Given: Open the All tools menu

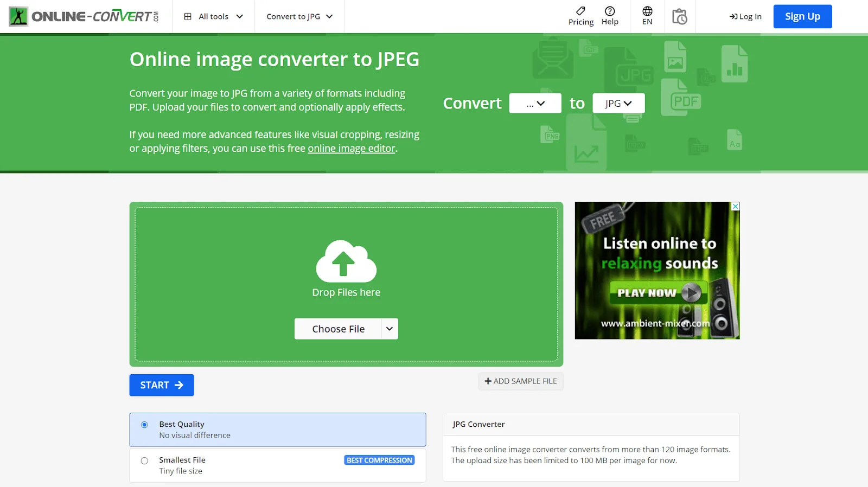Looking at the screenshot, I should tap(213, 16).
